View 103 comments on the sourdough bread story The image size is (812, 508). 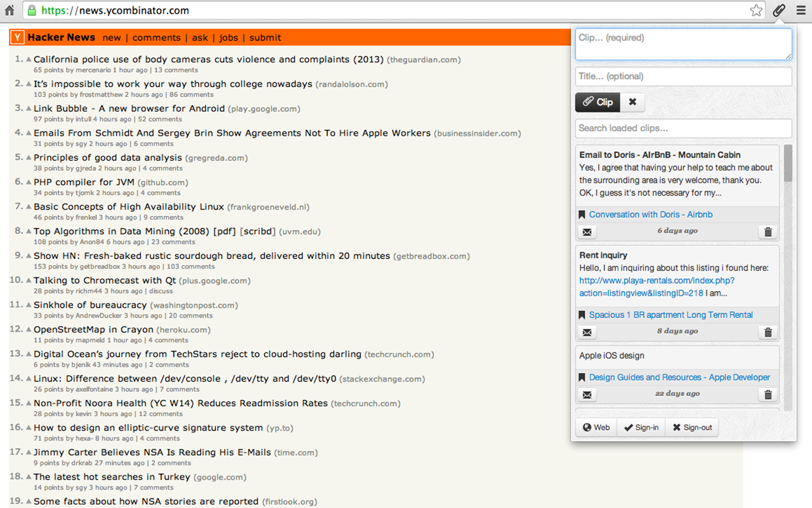pos(191,267)
